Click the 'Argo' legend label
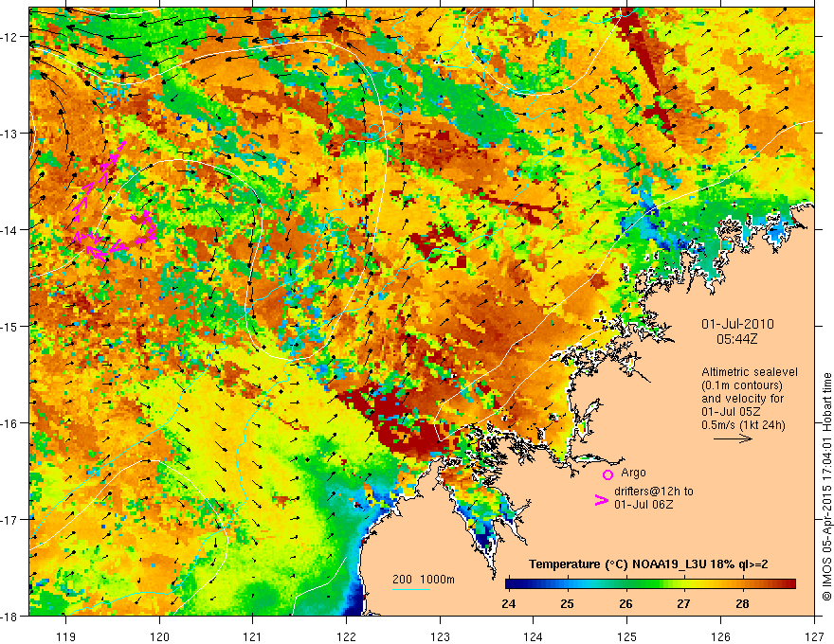 [x=633, y=473]
